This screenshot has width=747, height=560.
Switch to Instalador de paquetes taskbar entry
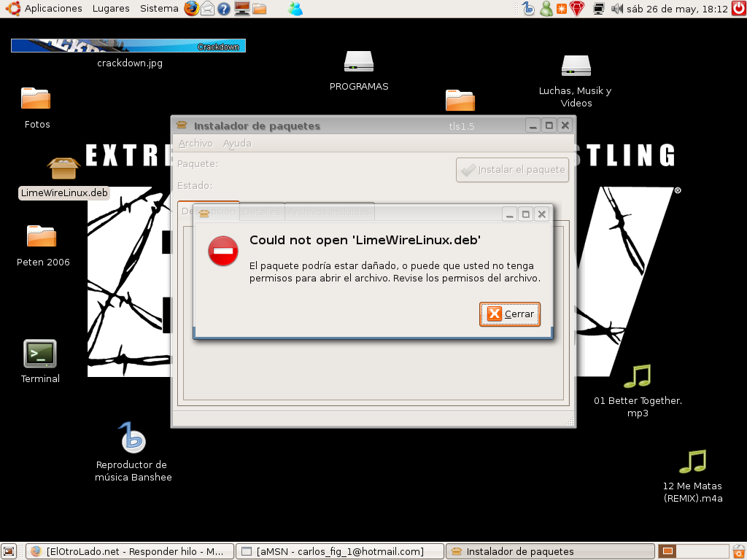tap(550, 551)
